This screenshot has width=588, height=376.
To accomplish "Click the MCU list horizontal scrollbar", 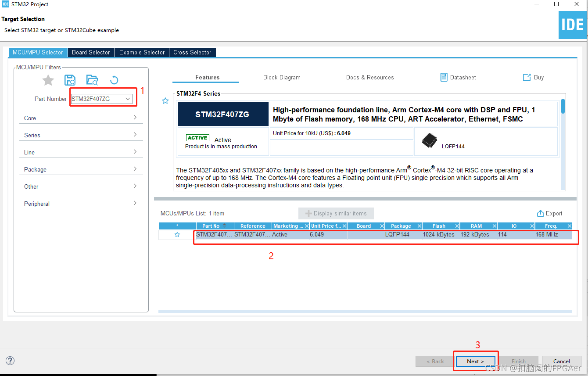I will [365, 312].
